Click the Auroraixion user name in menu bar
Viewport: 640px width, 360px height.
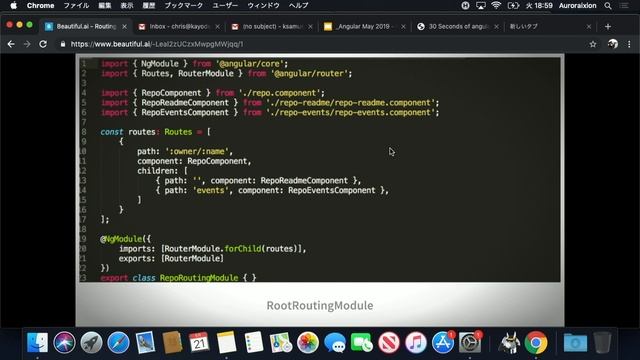tap(578, 6)
